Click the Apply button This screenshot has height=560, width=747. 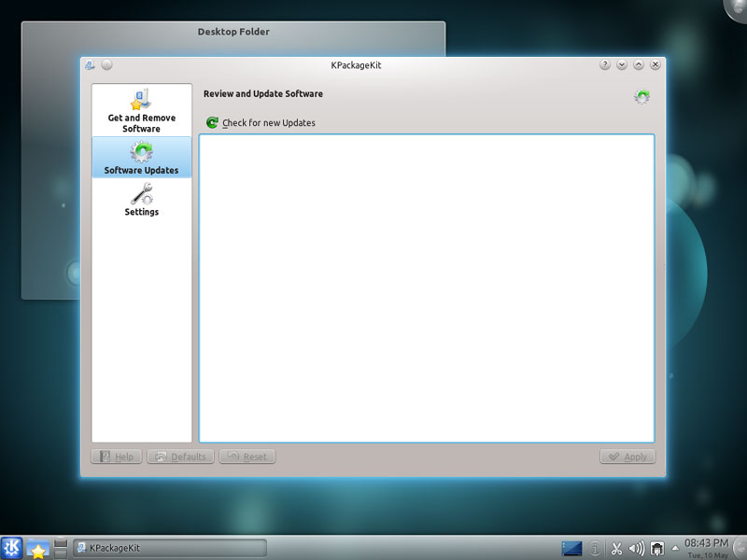(x=627, y=456)
